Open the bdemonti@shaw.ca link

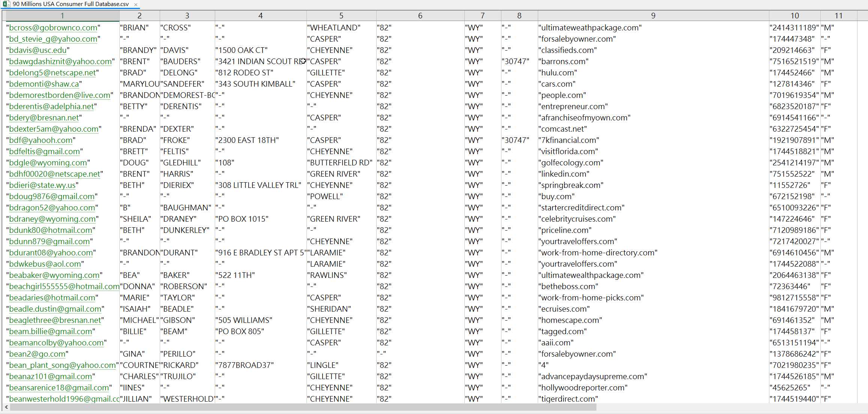click(44, 84)
